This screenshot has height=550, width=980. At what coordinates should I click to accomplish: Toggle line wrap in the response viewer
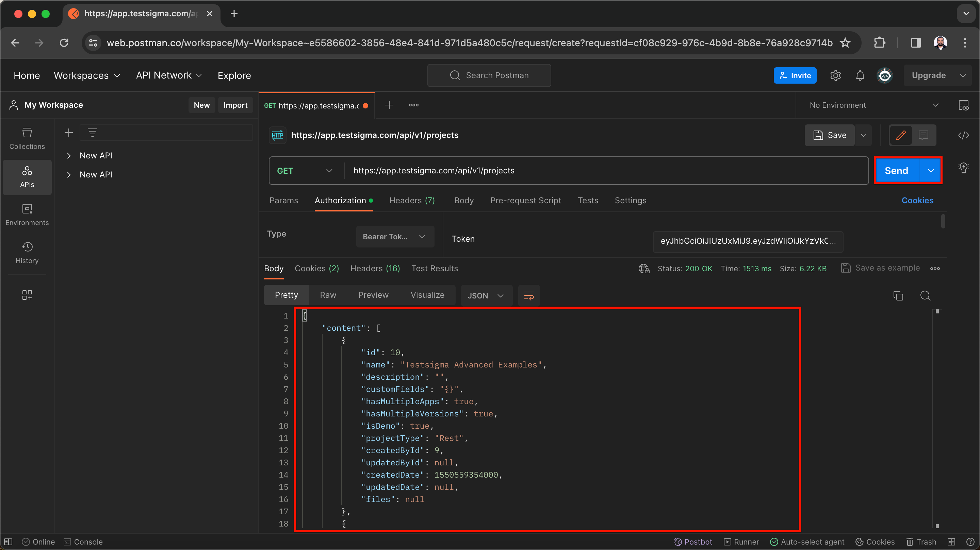[529, 295]
